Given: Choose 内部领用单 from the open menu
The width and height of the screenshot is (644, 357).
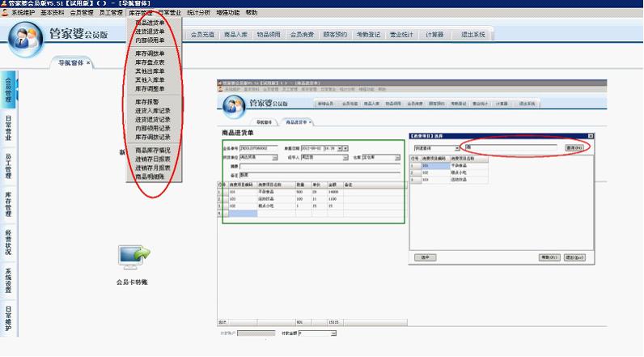Looking at the screenshot, I should pyautogui.click(x=150, y=40).
